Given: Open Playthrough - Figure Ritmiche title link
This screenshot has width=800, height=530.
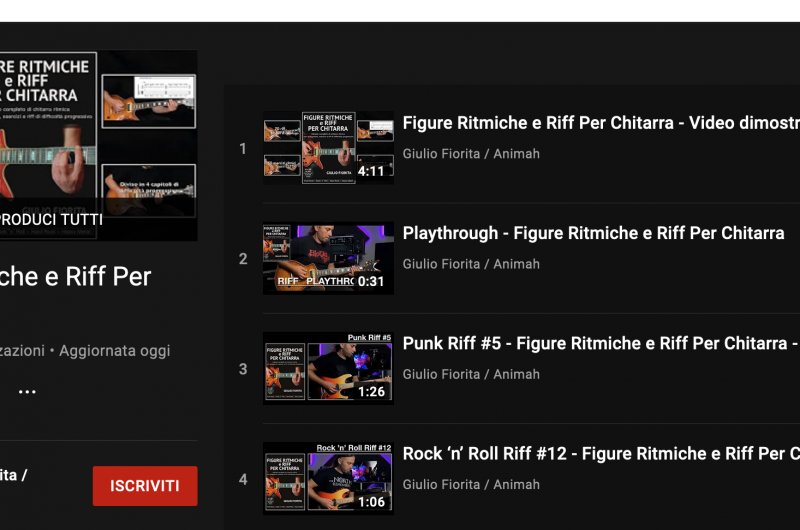Looking at the screenshot, I should click(593, 233).
